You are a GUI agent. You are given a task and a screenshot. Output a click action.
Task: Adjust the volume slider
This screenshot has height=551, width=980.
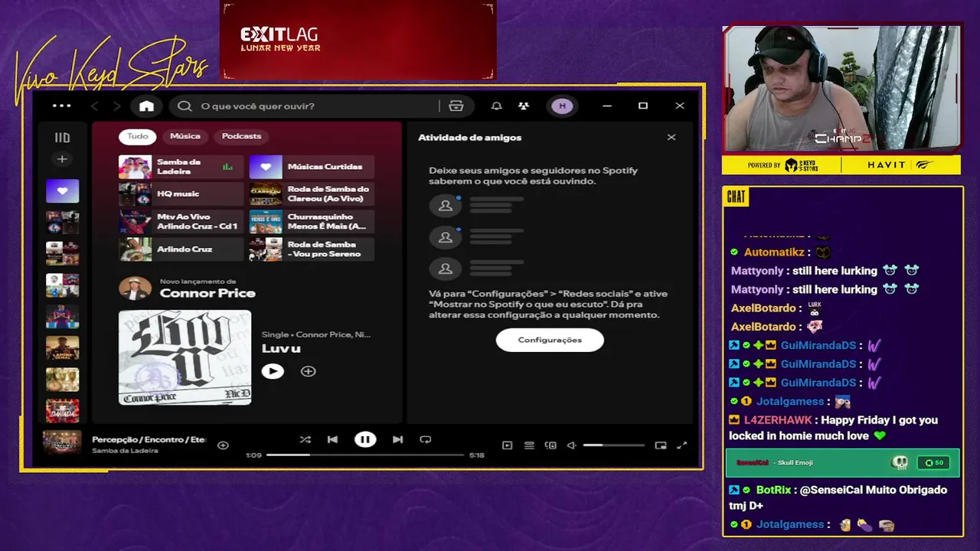pos(613,445)
